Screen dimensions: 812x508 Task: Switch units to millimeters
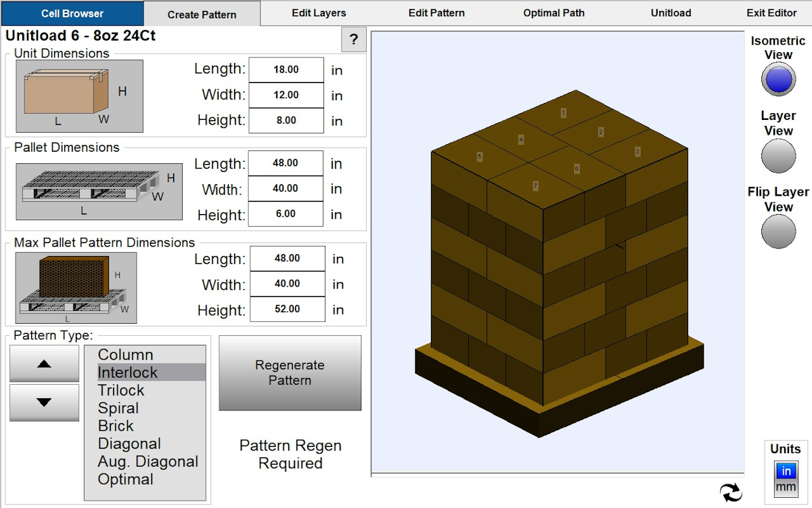point(786,485)
